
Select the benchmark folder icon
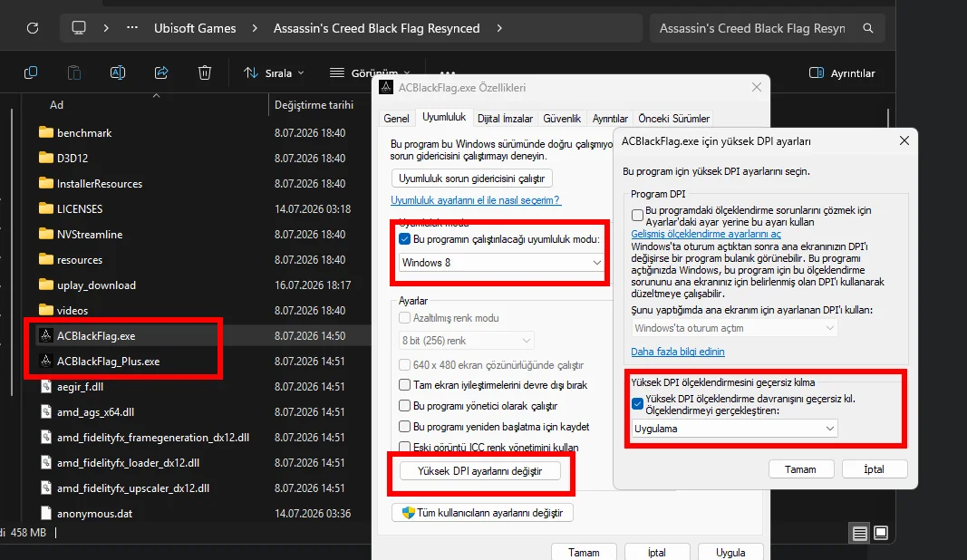click(45, 132)
